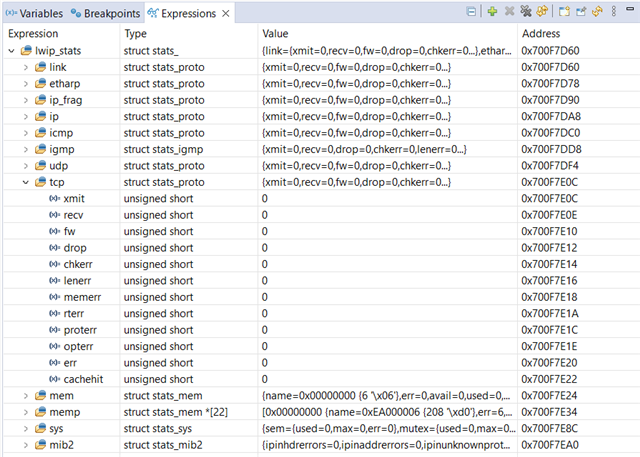Switch to the Breakpoints tab
Screen dimensions: 640x457
105,13
